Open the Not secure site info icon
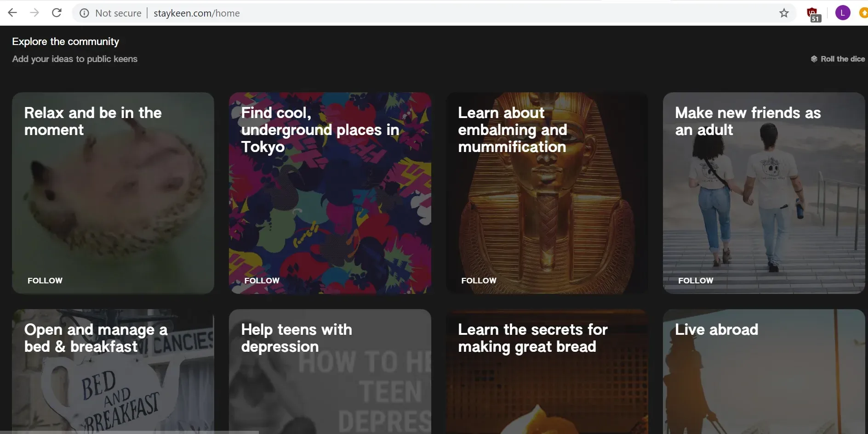 84,13
